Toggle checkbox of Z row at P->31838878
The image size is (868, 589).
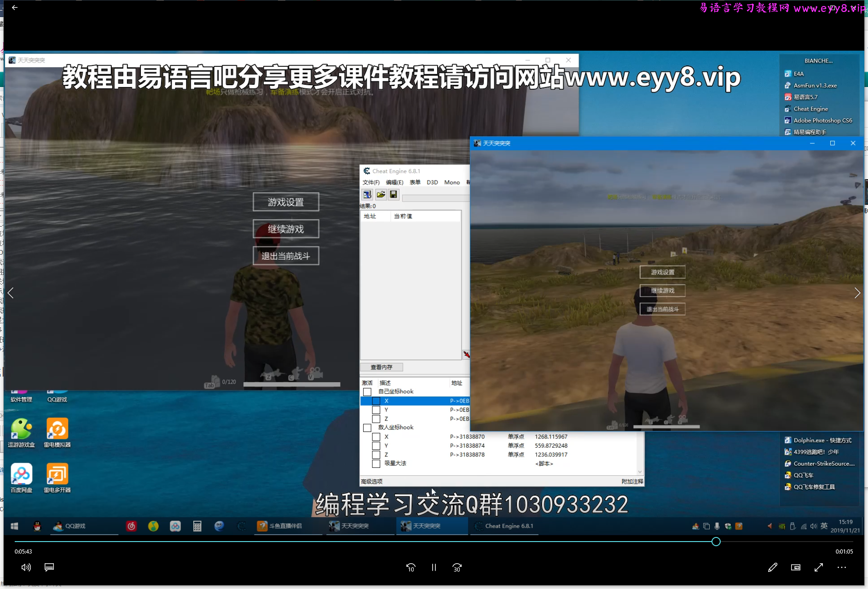(x=376, y=455)
